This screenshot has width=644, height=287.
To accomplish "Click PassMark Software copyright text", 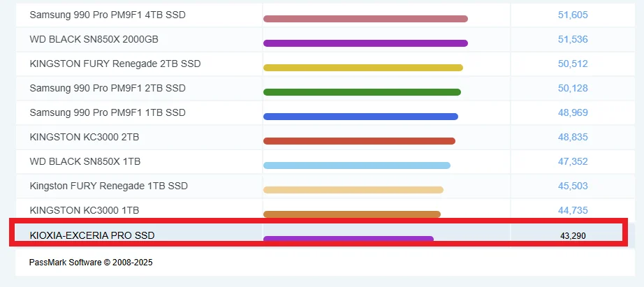I will 91,263.
